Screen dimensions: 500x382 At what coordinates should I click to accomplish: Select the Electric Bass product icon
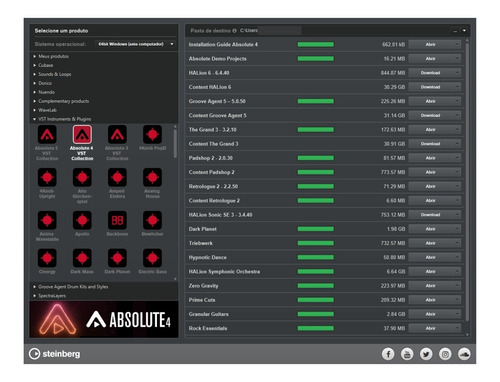[152, 258]
